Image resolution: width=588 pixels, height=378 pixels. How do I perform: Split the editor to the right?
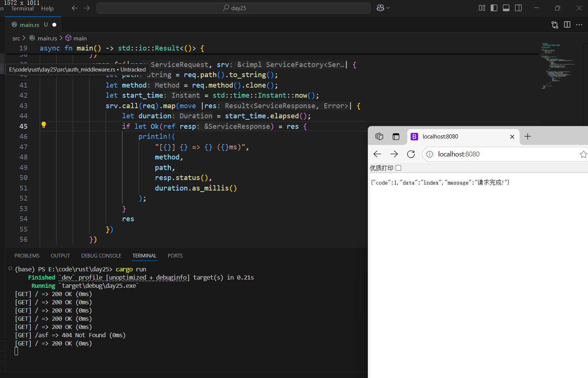pos(567,25)
